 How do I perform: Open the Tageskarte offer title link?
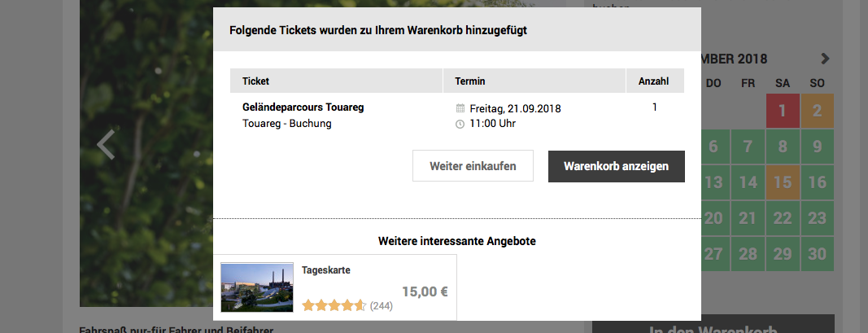coord(325,270)
